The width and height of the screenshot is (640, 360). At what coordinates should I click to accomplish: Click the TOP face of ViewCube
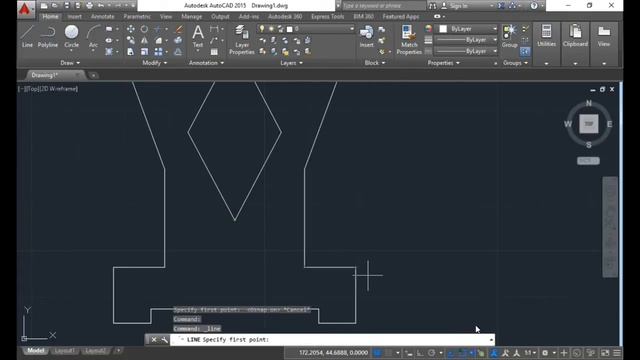pyautogui.click(x=589, y=124)
